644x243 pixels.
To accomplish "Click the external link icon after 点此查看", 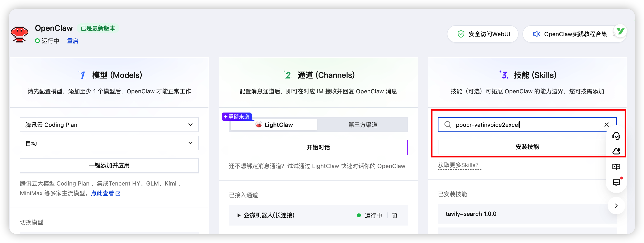I will 118,194.
